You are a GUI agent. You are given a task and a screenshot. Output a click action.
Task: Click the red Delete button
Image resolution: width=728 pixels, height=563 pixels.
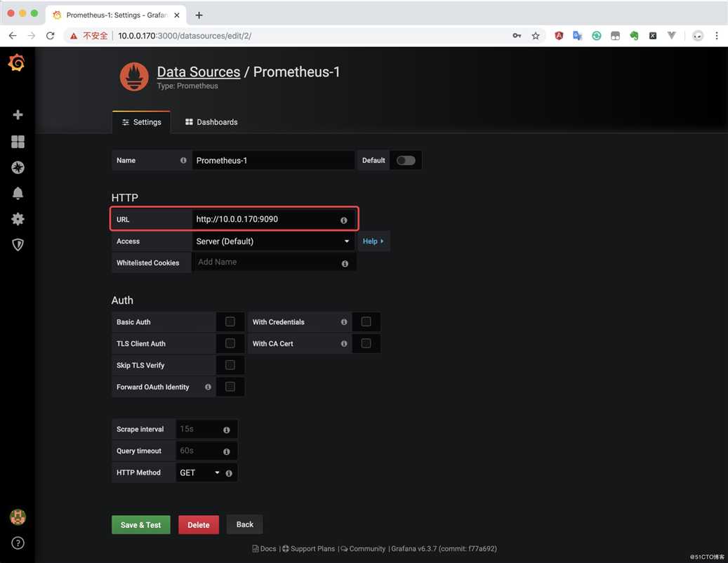[x=199, y=525]
